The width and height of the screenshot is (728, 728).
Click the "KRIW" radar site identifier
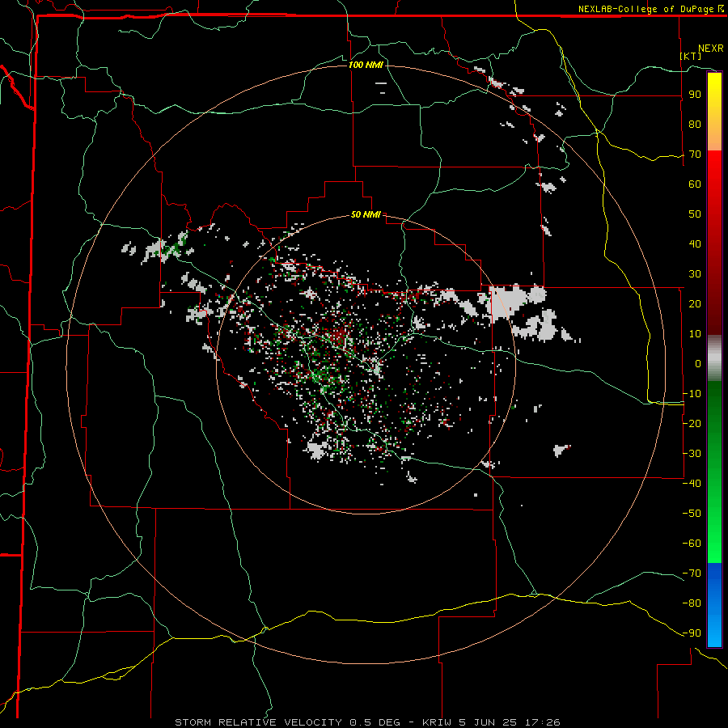pyautogui.click(x=437, y=722)
